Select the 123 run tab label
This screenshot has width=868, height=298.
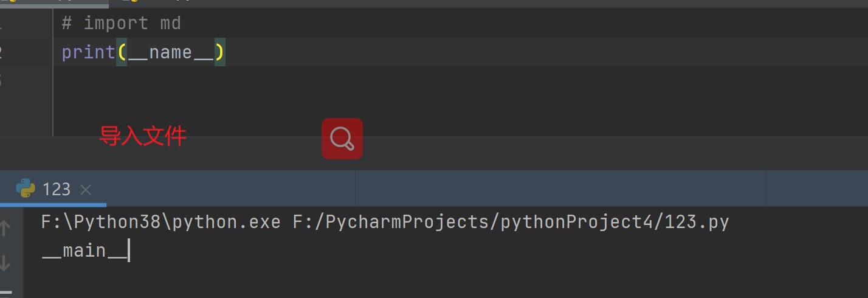coord(57,189)
